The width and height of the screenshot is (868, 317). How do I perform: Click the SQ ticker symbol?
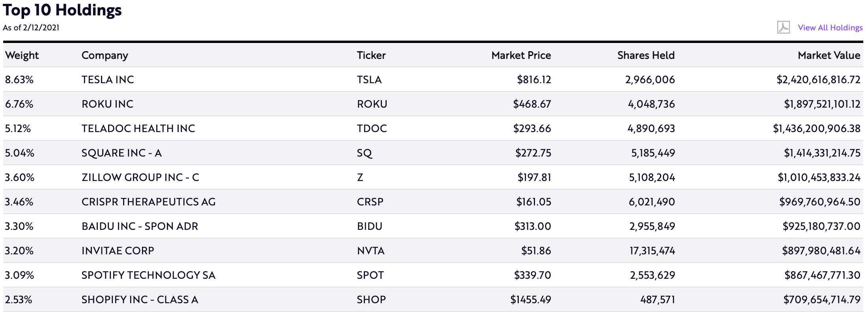pos(364,153)
